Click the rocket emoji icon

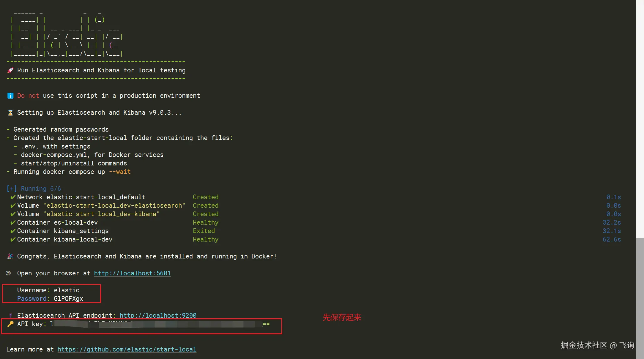10,70
